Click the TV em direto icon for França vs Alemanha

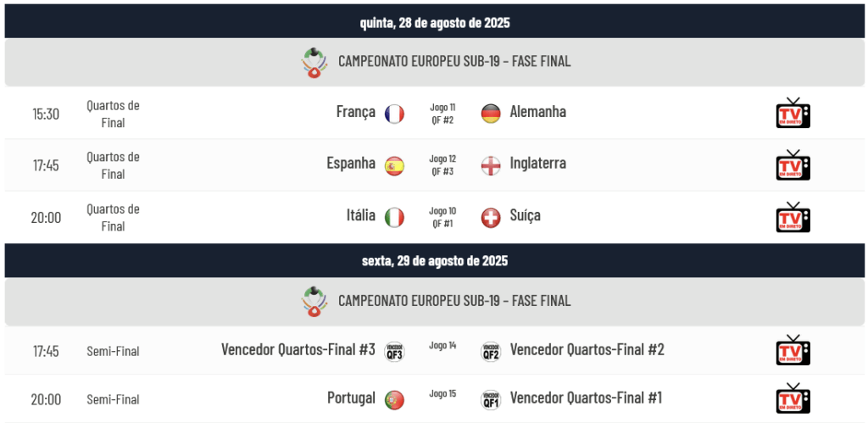point(793,113)
